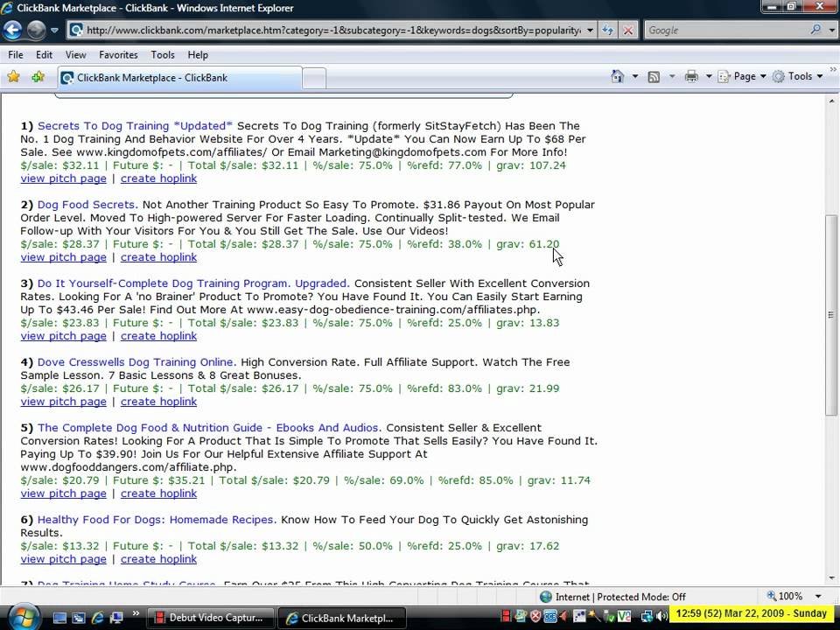Expand the Home button dropdown arrow
The image size is (840, 630).
635,77
